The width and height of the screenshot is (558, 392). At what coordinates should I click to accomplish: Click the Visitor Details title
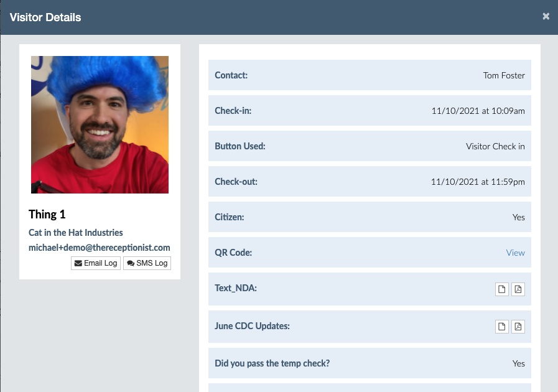pyautogui.click(x=45, y=17)
